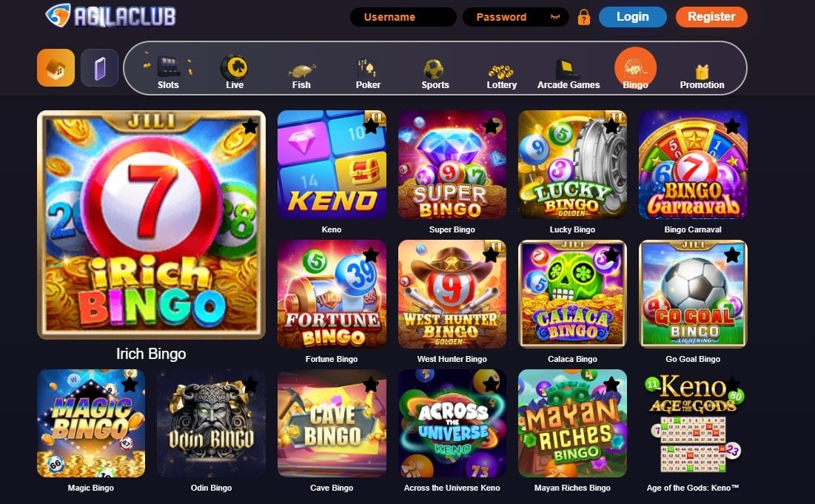Click the blue Login button
The height and width of the screenshot is (504, 815).
tap(633, 17)
